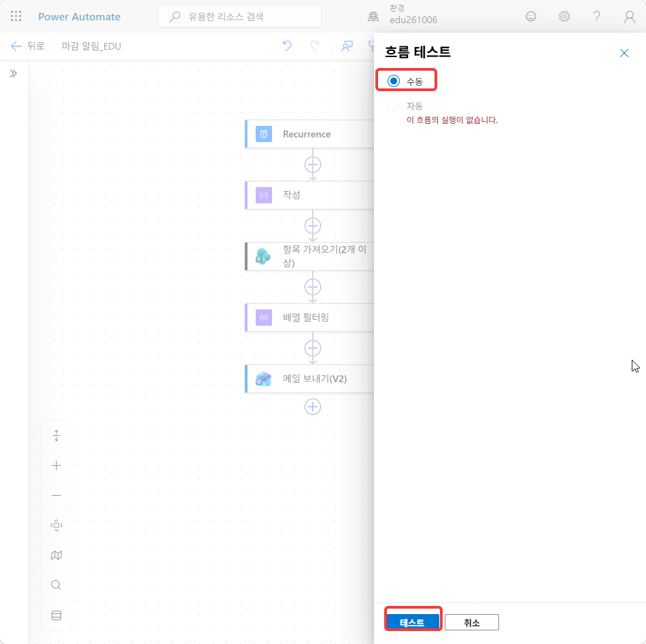
Task: Insert step after 항목 가져오기 plus button
Action: 313,287
